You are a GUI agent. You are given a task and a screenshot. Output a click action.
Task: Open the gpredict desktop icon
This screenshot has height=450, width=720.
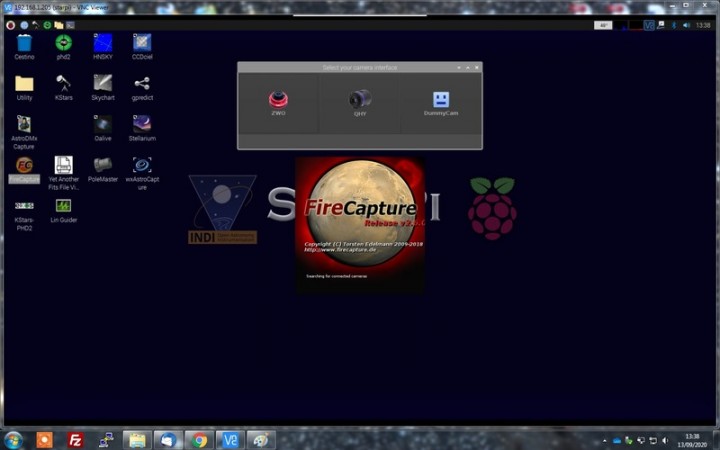pyautogui.click(x=142, y=84)
